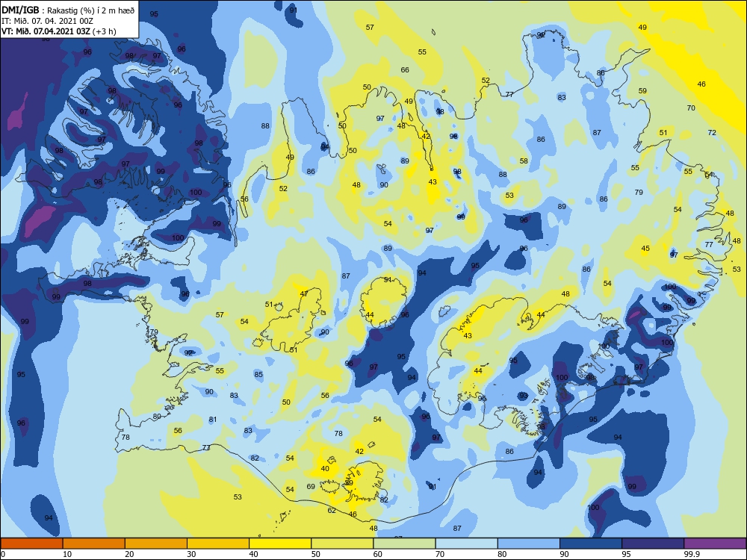Select the 'IT: Mið. 07. 04. 2021 00Z' line
Screen dimensions: 747x560
(47, 21)
